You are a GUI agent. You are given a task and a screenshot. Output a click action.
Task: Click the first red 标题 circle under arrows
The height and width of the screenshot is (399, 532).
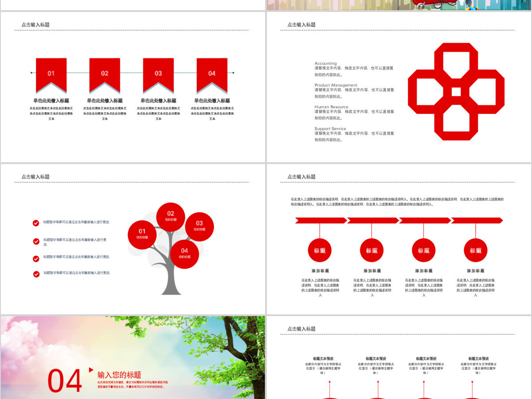tap(320, 250)
